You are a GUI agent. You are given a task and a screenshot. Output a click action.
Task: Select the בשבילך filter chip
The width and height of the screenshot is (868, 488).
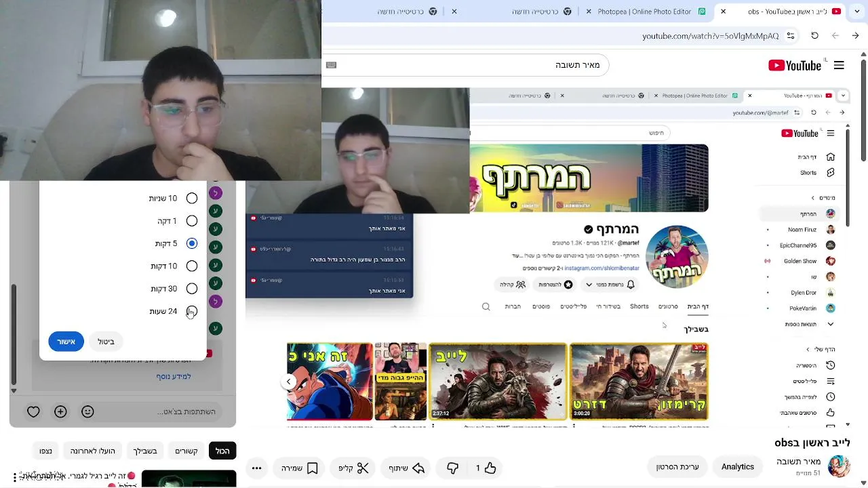pyautogui.click(x=145, y=451)
